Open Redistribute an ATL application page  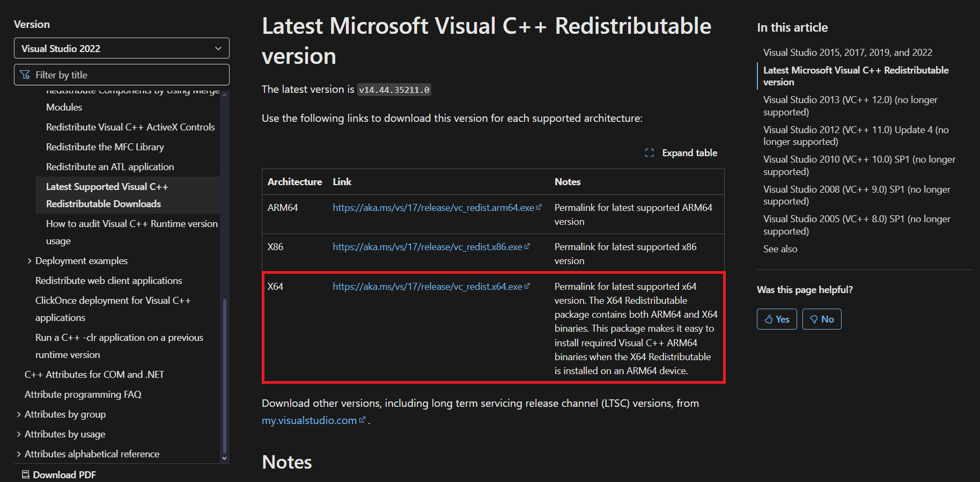point(110,167)
